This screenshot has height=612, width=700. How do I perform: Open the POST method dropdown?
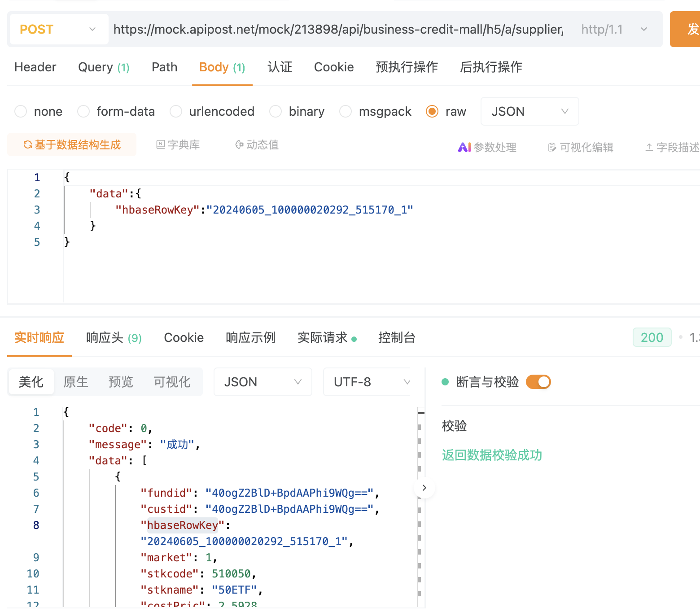click(59, 30)
